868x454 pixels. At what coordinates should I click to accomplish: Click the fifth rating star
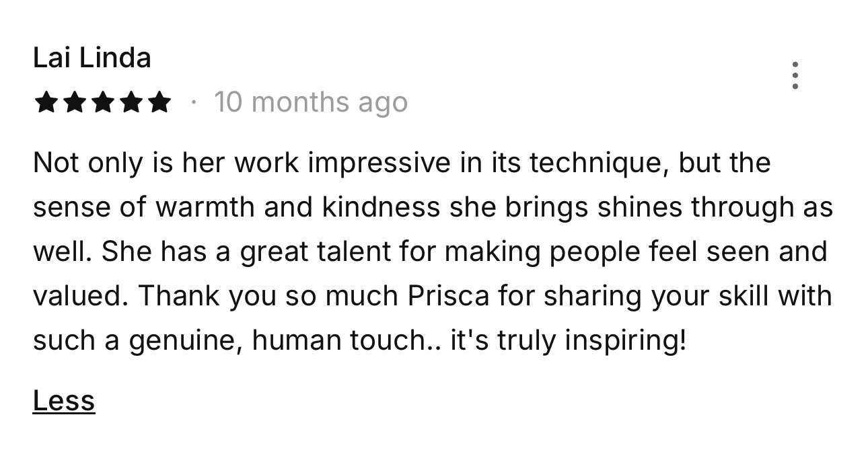tap(159, 103)
